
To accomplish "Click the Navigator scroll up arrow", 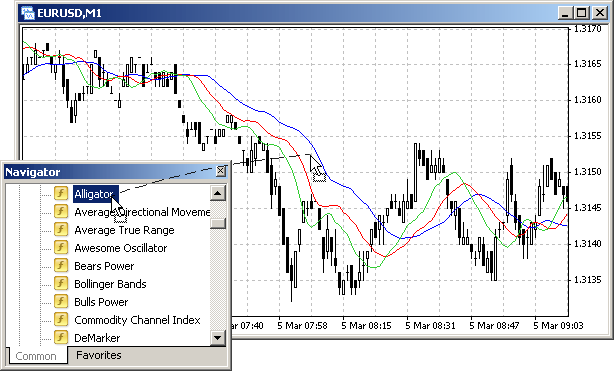I will 218,193.
